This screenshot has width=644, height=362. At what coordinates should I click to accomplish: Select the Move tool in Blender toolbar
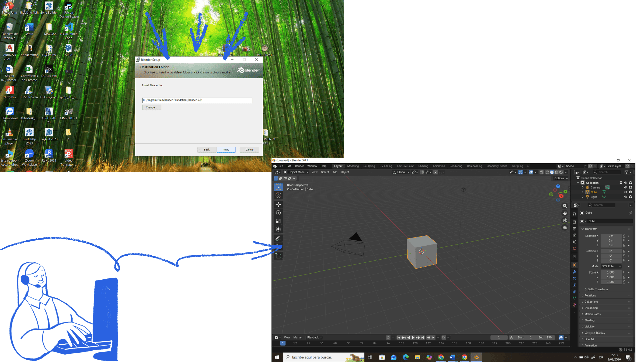pyautogui.click(x=278, y=204)
